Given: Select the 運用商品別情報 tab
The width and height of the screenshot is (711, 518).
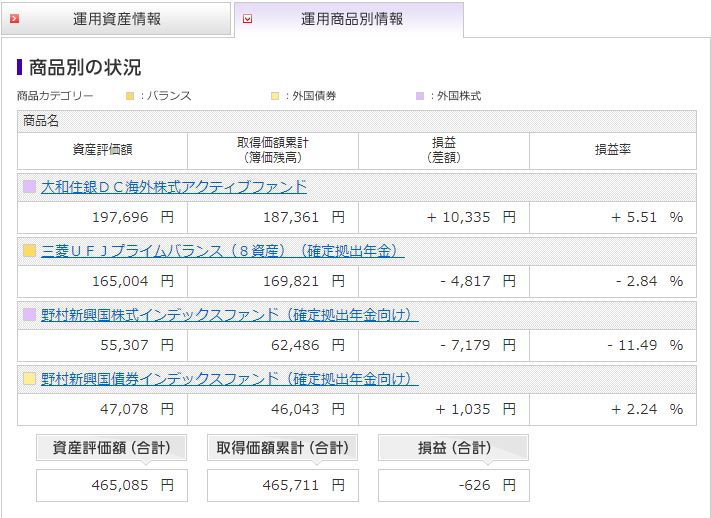Looking at the screenshot, I should click(349, 19).
